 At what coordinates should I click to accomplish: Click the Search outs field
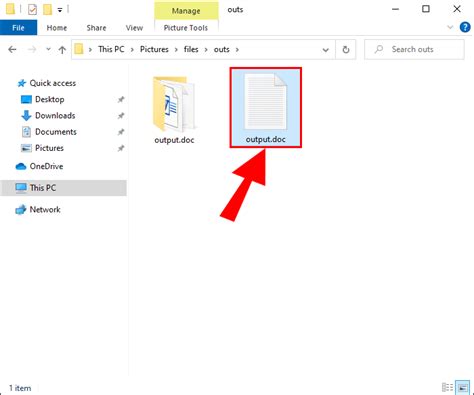click(x=414, y=49)
